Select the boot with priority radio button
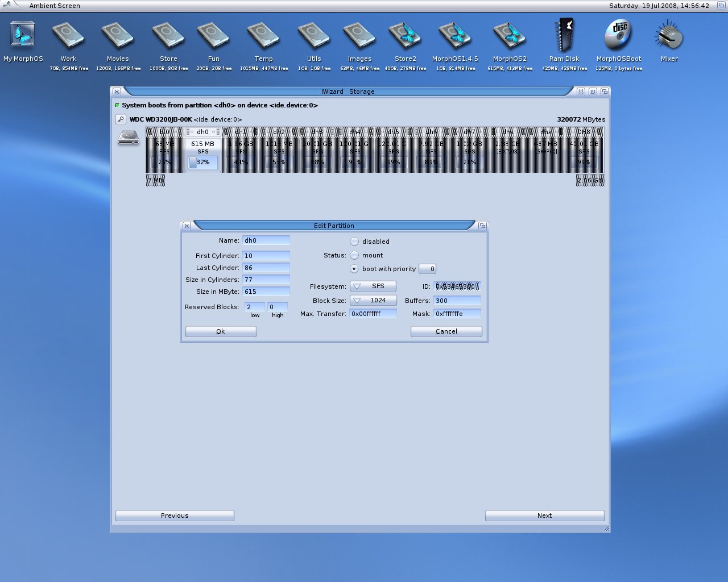 tap(354, 269)
